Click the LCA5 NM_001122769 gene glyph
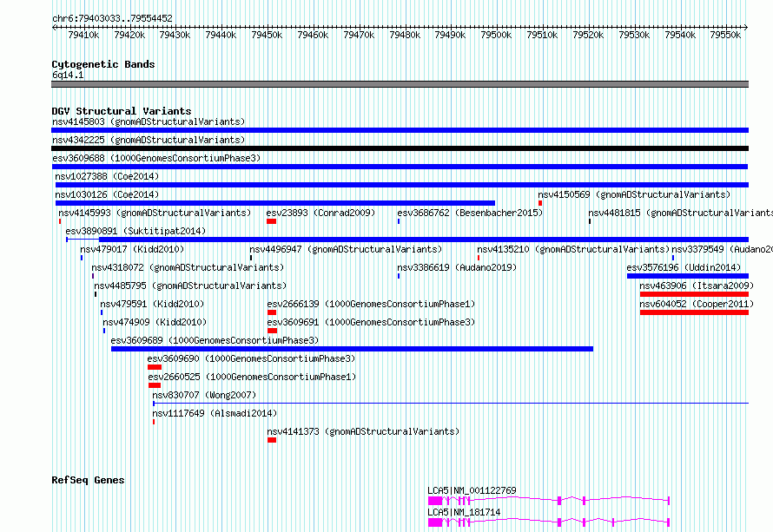Viewport: 773px width, 532px height. [x=549, y=501]
